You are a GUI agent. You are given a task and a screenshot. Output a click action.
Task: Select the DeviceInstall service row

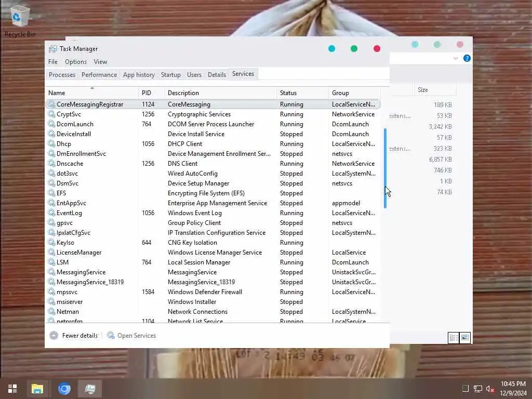coord(212,134)
